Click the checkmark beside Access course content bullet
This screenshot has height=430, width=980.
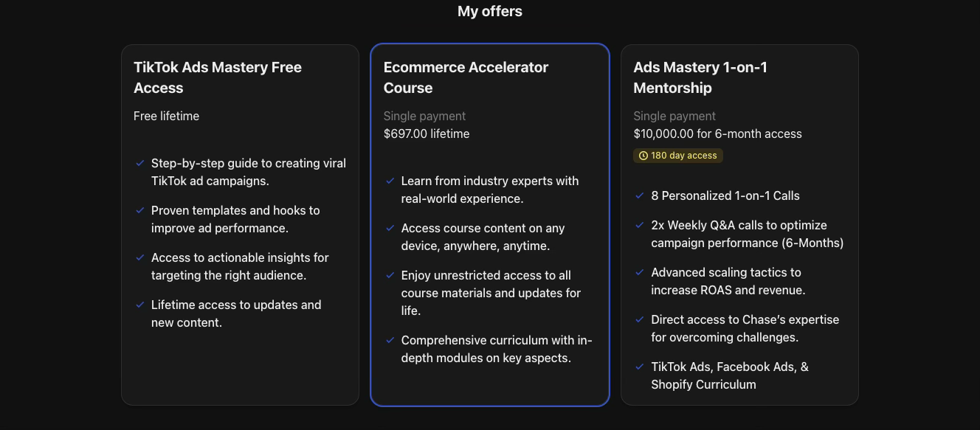pyautogui.click(x=390, y=227)
